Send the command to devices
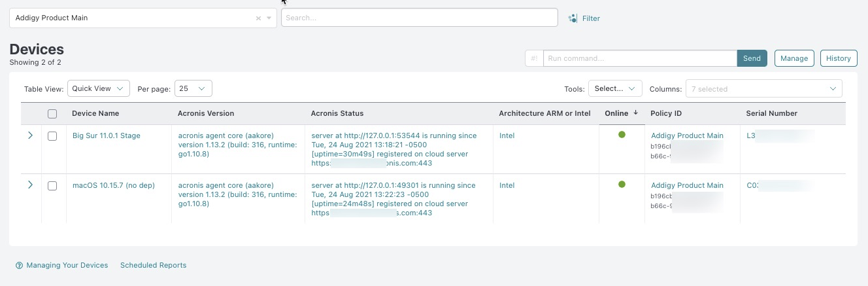 coord(752,58)
